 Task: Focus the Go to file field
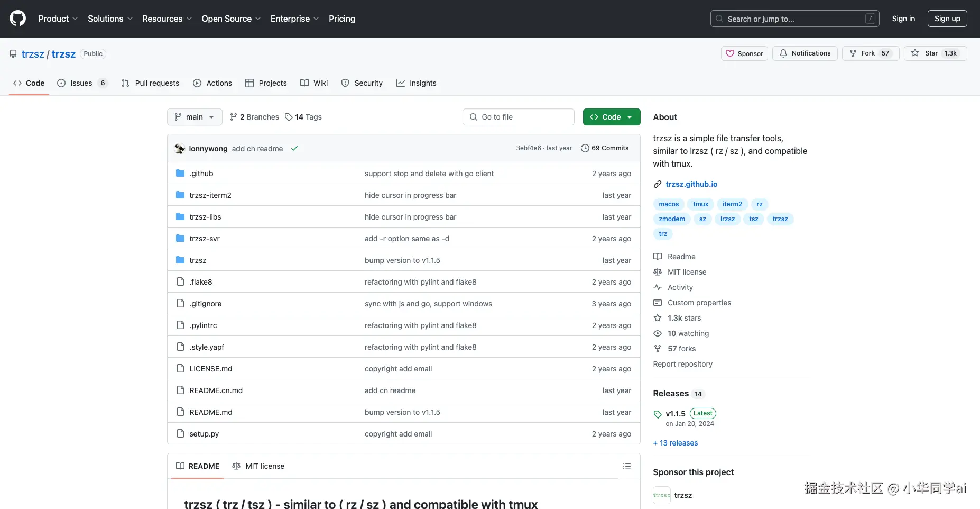point(519,117)
